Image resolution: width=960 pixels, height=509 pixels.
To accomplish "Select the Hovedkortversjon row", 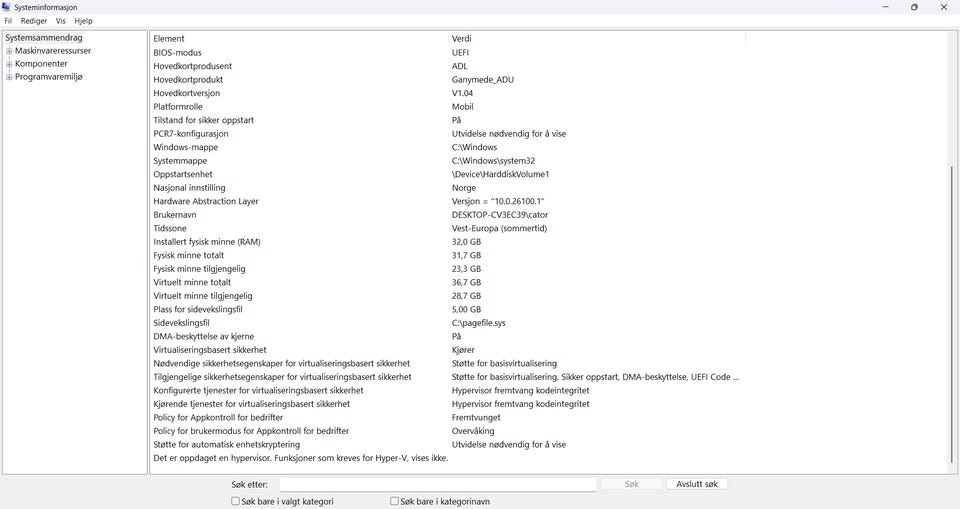I will point(446,93).
